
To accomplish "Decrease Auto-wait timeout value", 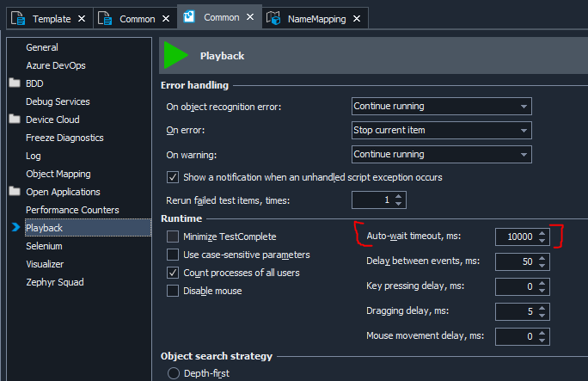I will [x=542, y=241].
